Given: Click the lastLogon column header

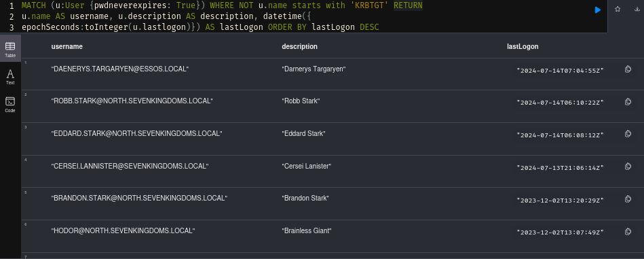Looking at the screenshot, I should (523, 46).
